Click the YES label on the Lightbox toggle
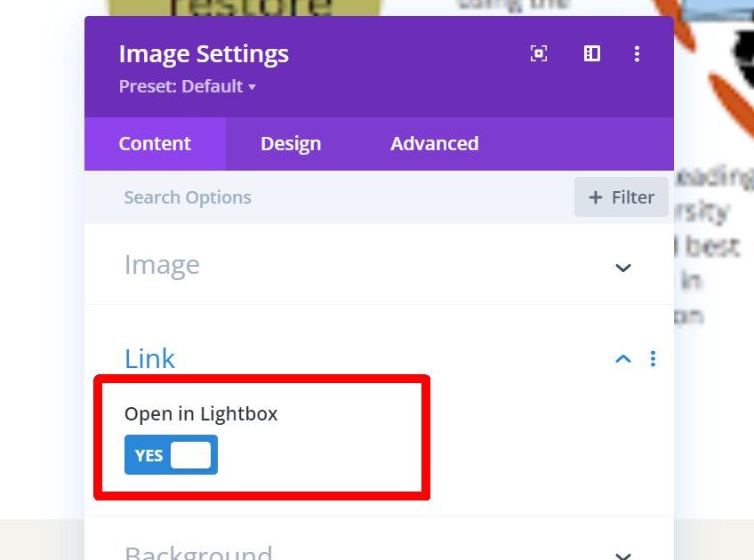This screenshot has width=754, height=560. click(149, 455)
